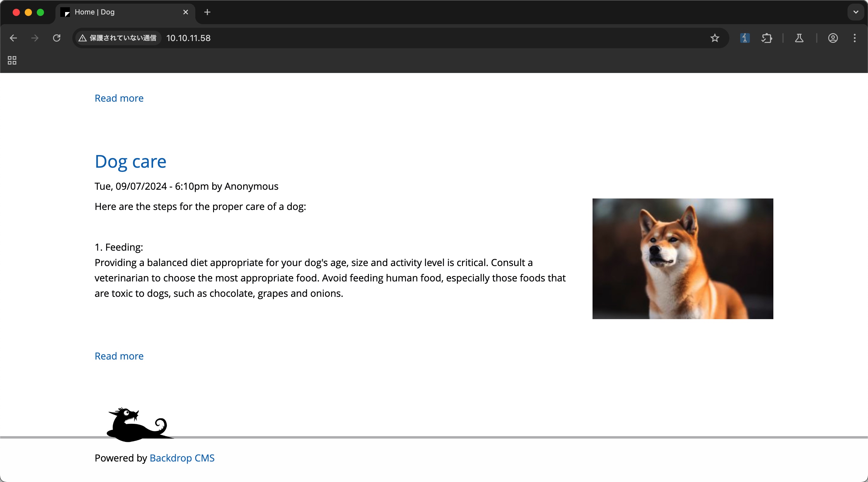Open the user profile icon
Viewport: 868px width, 482px height.
[x=833, y=38]
